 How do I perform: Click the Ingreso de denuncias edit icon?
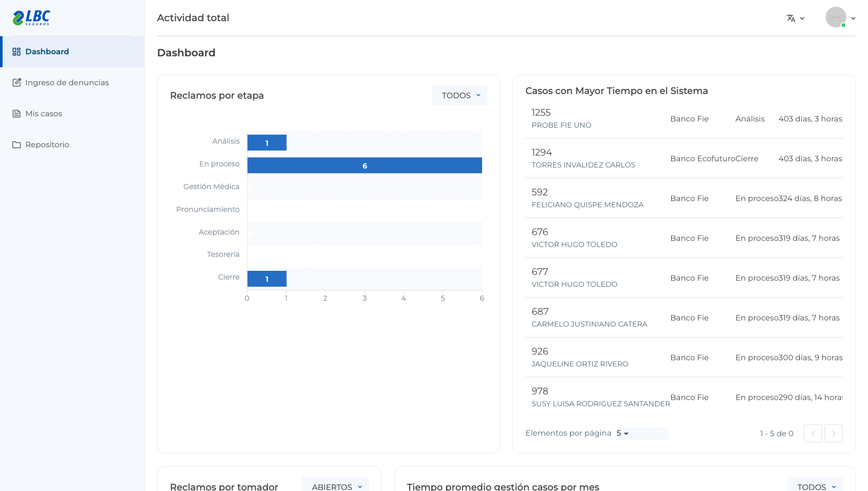[x=17, y=83]
